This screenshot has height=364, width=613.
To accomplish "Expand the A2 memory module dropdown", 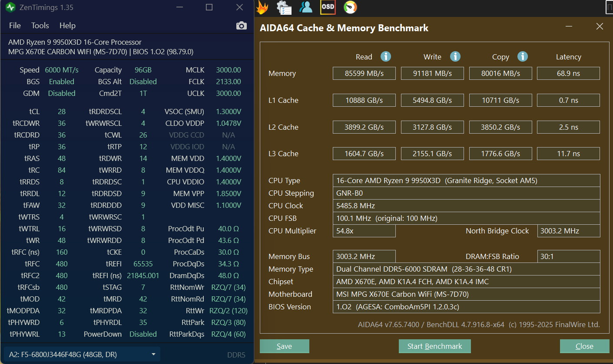I will click(82, 354).
